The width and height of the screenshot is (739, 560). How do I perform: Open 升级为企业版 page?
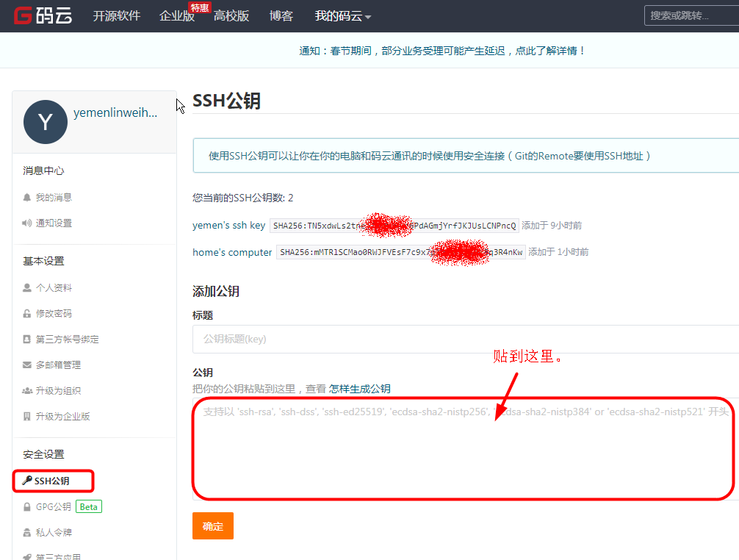tap(62, 416)
